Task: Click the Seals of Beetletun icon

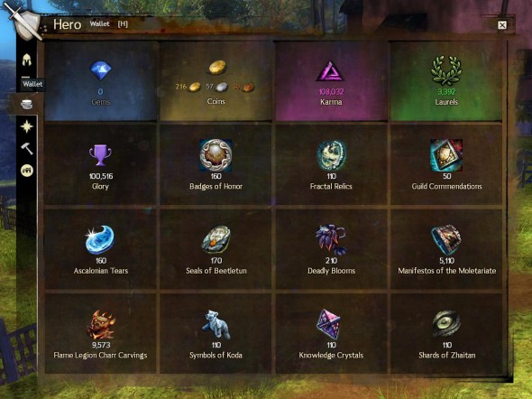Action: (x=216, y=240)
